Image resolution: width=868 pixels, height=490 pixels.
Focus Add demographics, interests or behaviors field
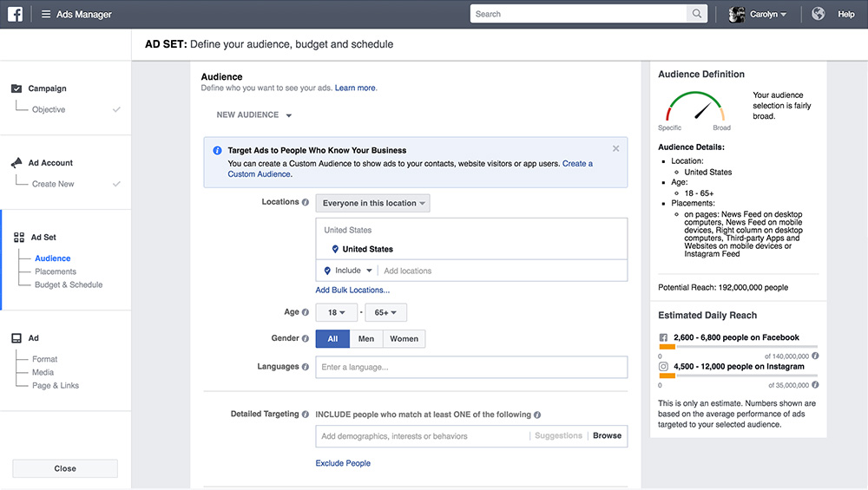(423, 436)
